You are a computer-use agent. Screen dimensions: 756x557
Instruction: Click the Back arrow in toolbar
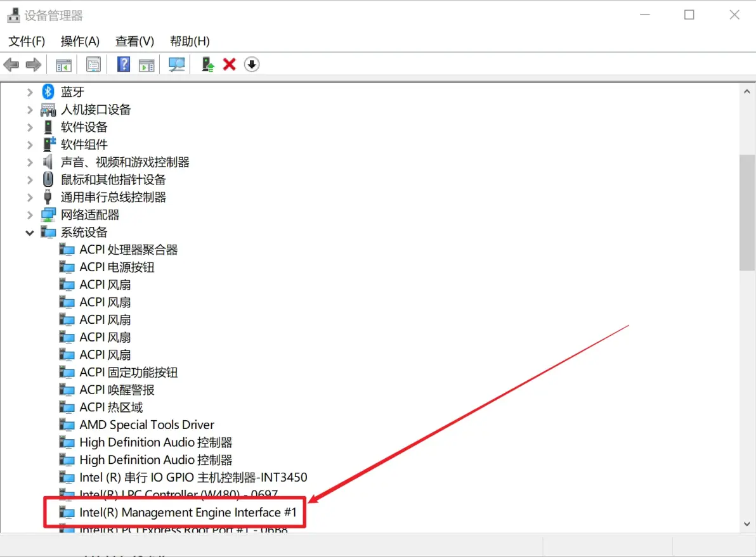pyautogui.click(x=11, y=65)
